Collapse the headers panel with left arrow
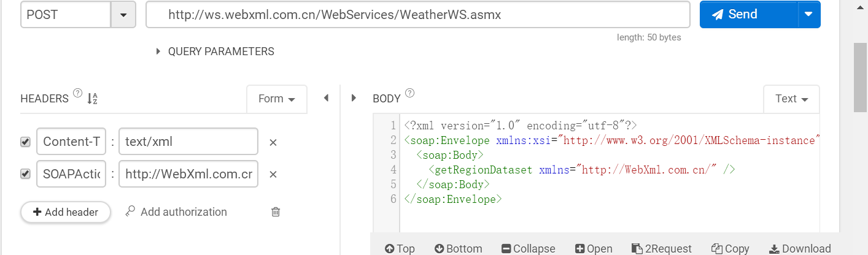The height and width of the screenshot is (255, 868). [x=326, y=98]
